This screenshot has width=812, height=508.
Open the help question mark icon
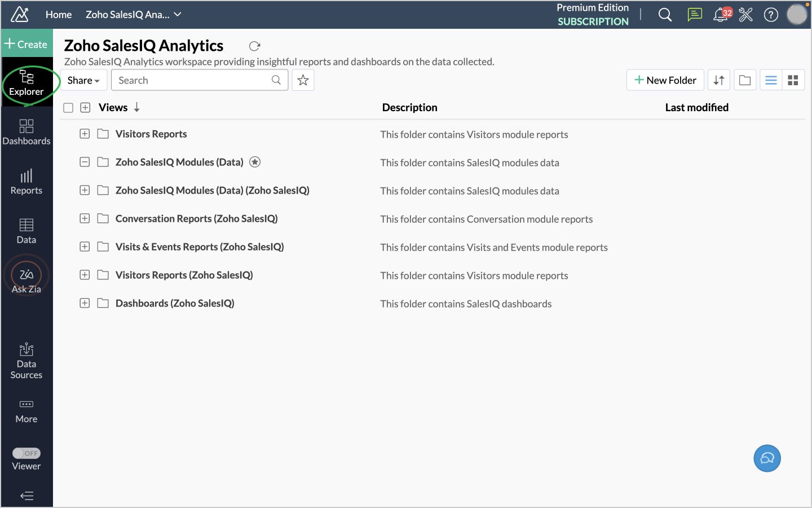[x=771, y=15]
